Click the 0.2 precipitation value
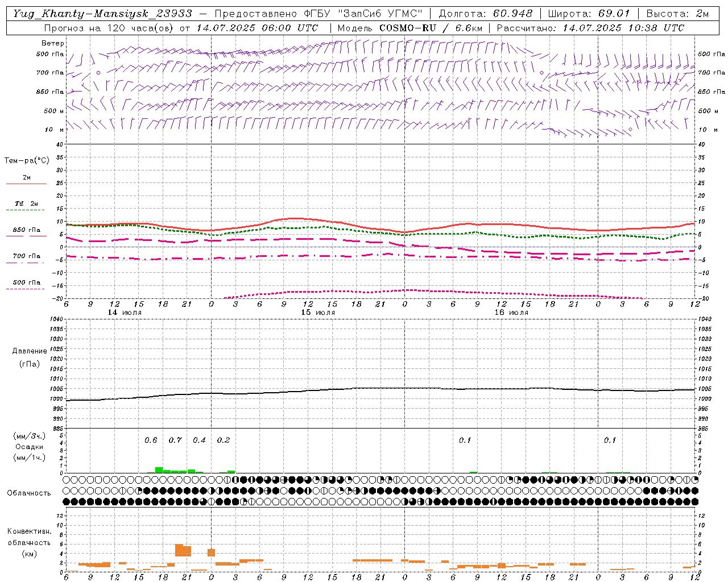The image size is (728, 582). (x=224, y=440)
